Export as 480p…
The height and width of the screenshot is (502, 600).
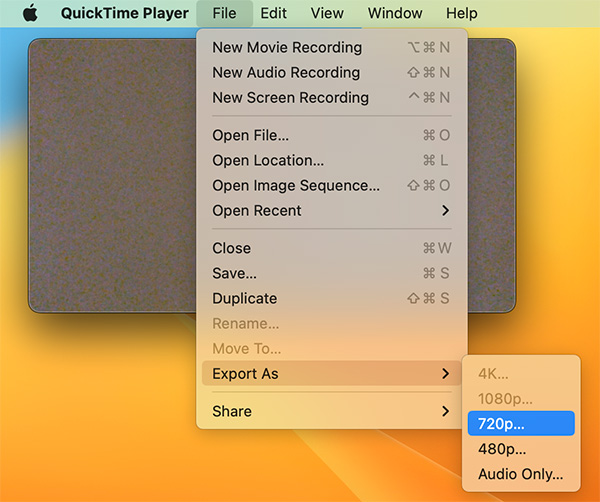click(521, 449)
